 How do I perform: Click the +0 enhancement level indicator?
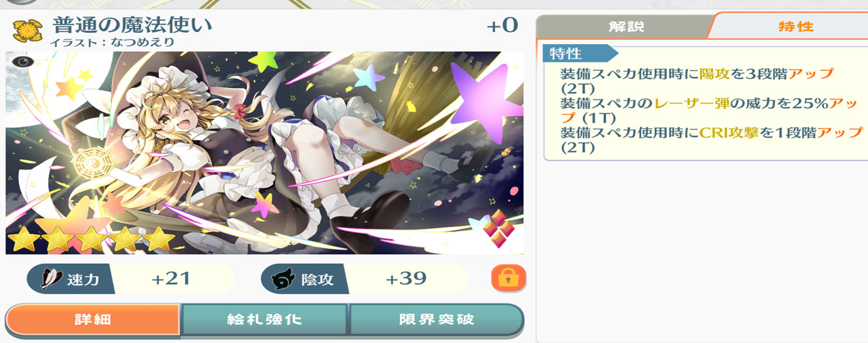click(502, 25)
